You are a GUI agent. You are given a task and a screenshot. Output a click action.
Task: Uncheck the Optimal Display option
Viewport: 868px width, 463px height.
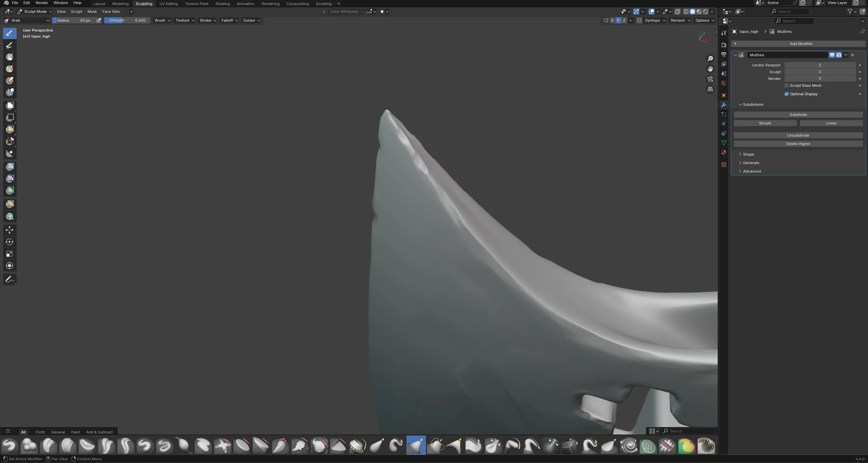pyautogui.click(x=787, y=94)
